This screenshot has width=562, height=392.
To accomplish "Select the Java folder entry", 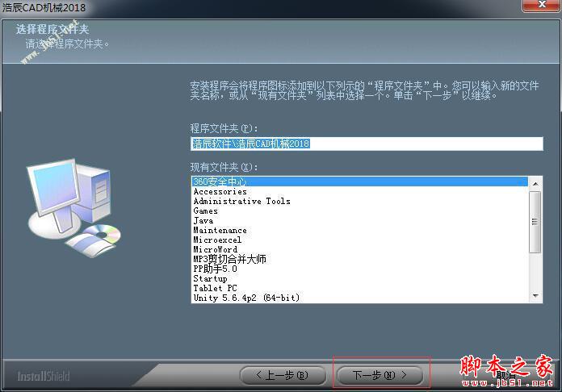I will (203, 221).
